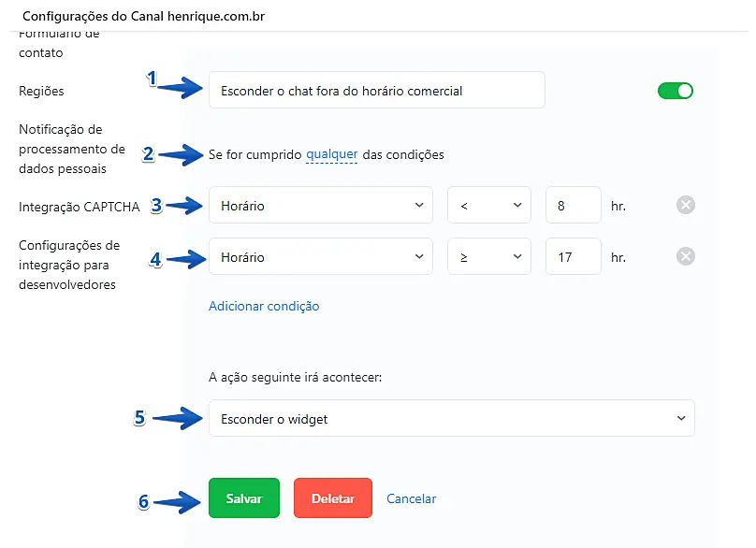This screenshot has height=548, width=756.
Task: Click the red Deletar button
Action: pos(332,498)
